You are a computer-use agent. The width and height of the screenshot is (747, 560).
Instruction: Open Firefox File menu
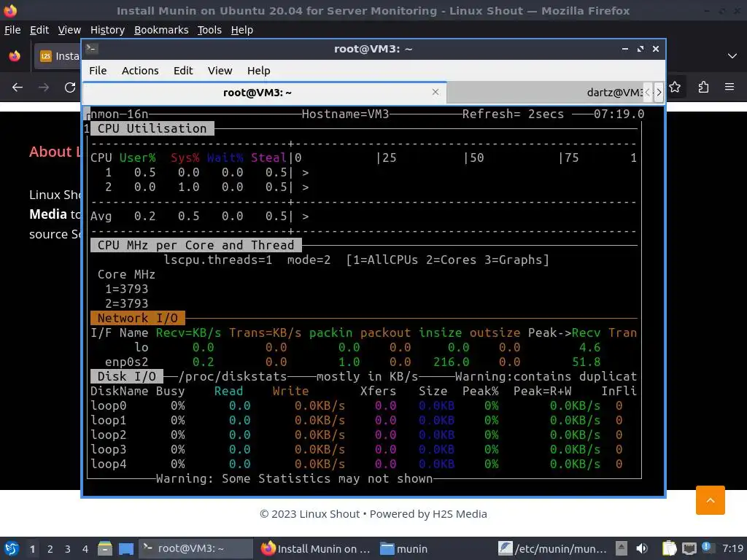click(x=12, y=30)
